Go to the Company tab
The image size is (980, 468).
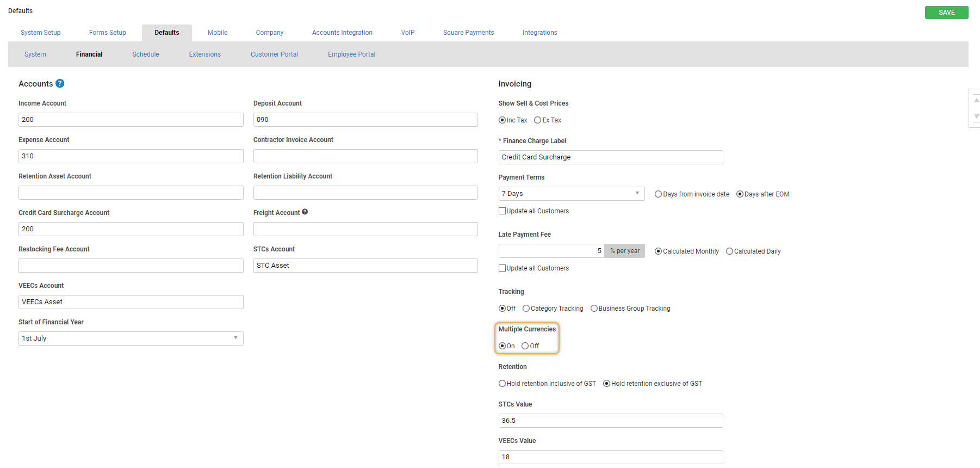click(x=270, y=33)
